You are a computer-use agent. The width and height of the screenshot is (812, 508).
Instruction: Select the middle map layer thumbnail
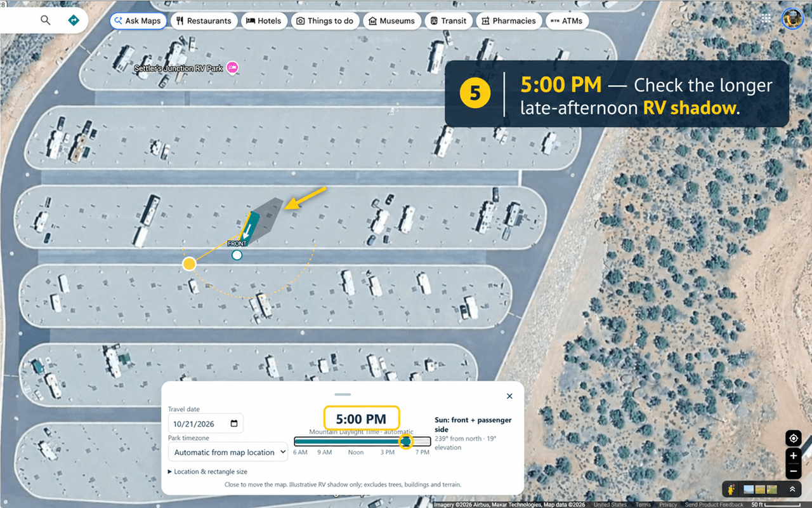point(760,490)
